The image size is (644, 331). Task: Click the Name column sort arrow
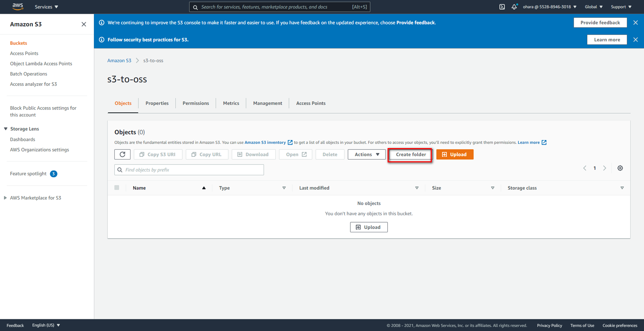pos(204,188)
